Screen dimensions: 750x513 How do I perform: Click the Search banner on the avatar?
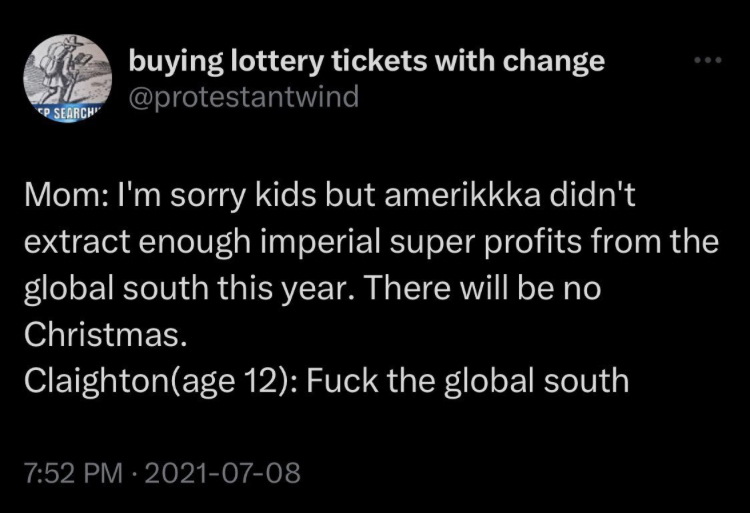[67, 115]
